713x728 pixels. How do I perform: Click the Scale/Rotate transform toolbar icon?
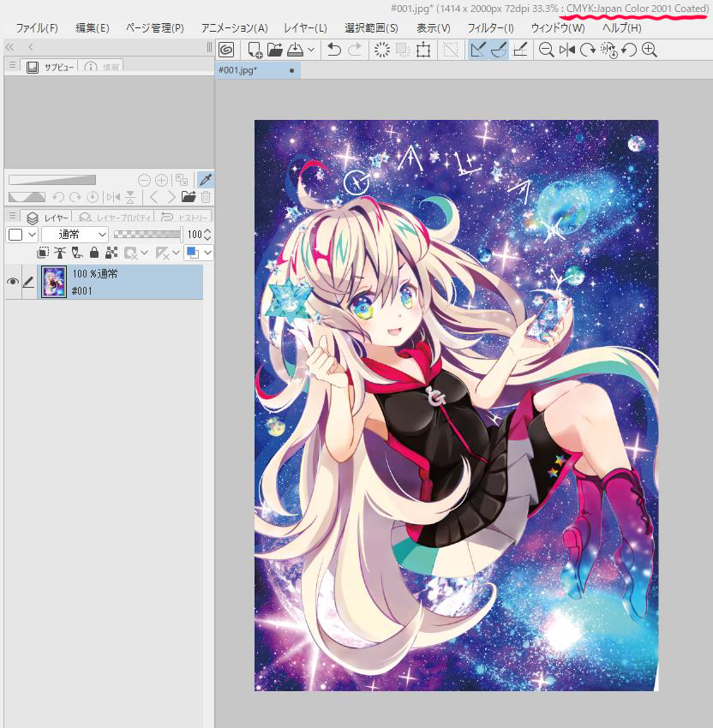pos(423,50)
